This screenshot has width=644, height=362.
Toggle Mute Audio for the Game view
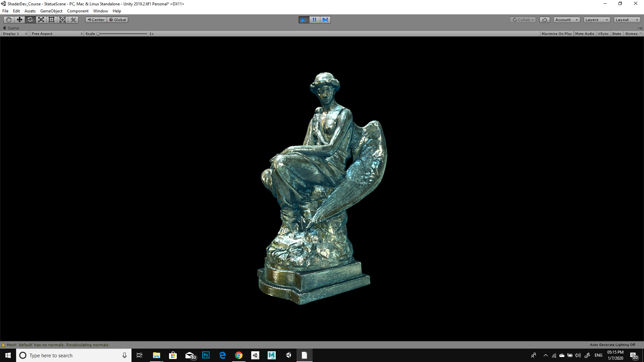(x=585, y=34)
